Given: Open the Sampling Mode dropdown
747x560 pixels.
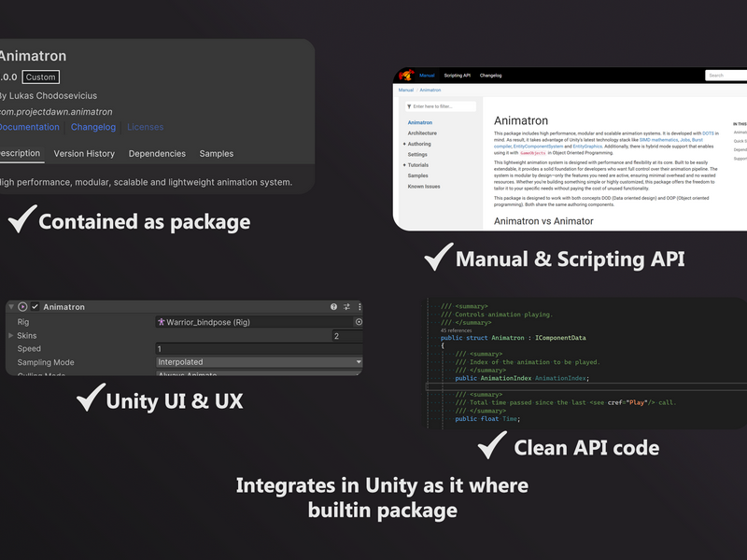Looking at the screenshot, I should [260, 362].
